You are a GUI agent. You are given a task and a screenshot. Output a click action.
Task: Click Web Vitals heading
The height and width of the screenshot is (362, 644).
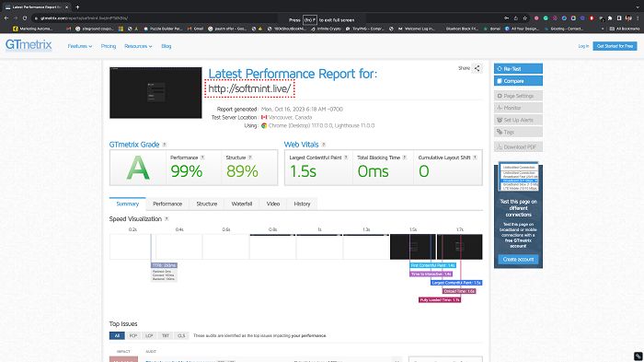coord(302,145)
